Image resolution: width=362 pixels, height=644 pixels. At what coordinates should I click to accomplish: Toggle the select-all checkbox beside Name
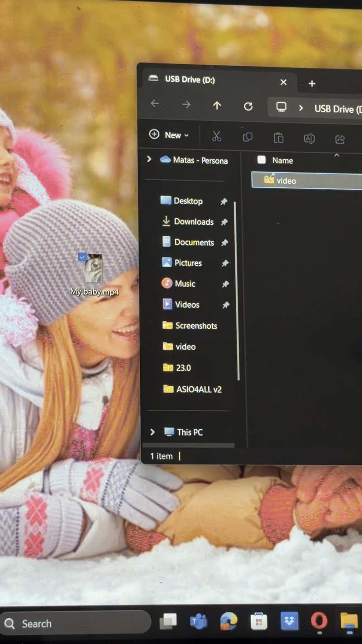coord(262,159)
